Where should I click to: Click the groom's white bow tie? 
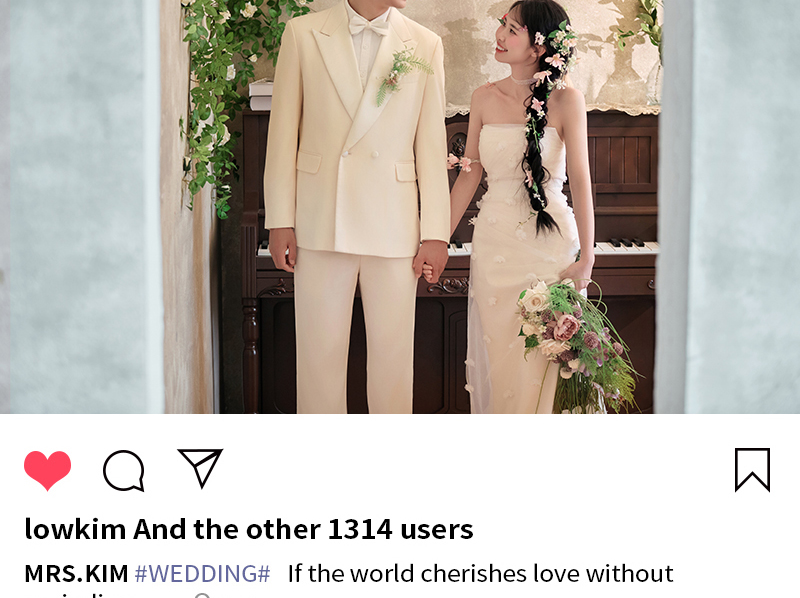(x=369, y=26)
